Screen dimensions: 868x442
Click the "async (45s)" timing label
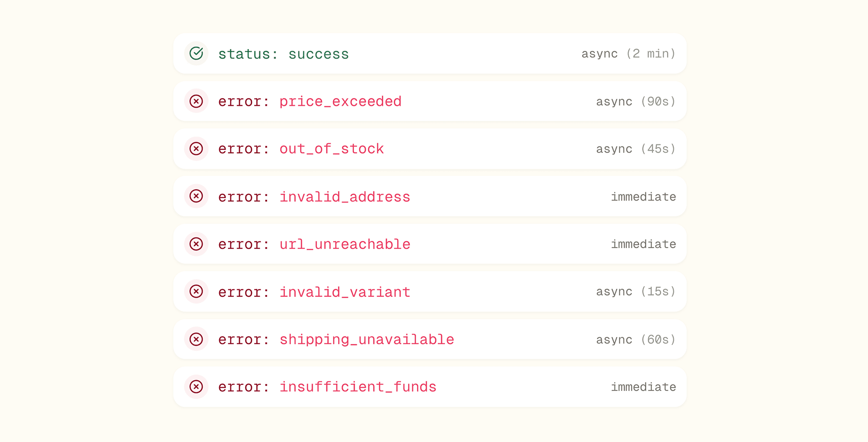click(x=635, y=149)
